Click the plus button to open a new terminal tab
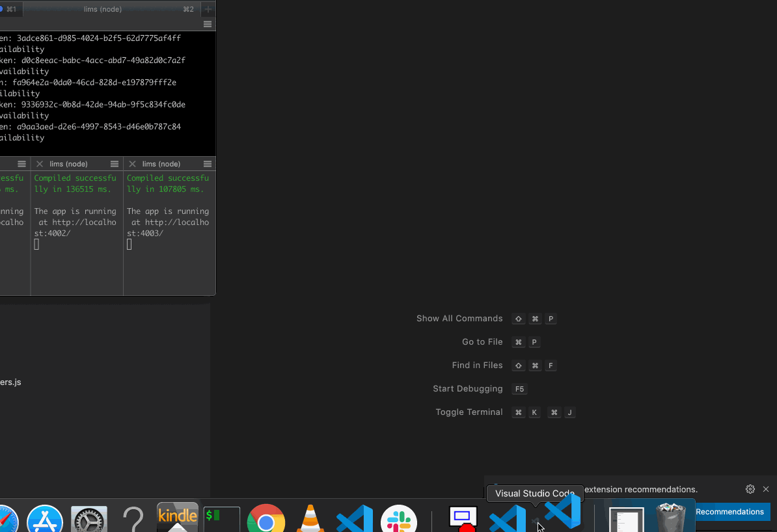The height and width of the screenshot is (532, 777). coord(208,9)
